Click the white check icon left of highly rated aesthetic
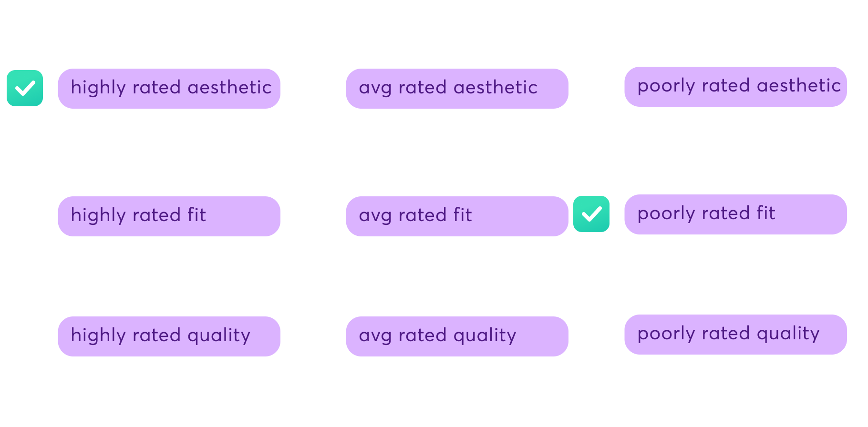This screenshot has width=868, height=427. 25,88
